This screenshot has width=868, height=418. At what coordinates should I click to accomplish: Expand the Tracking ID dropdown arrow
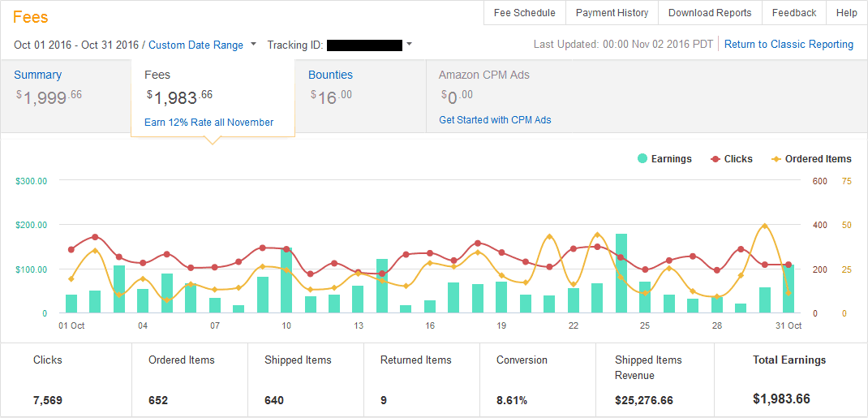[409, 45]
